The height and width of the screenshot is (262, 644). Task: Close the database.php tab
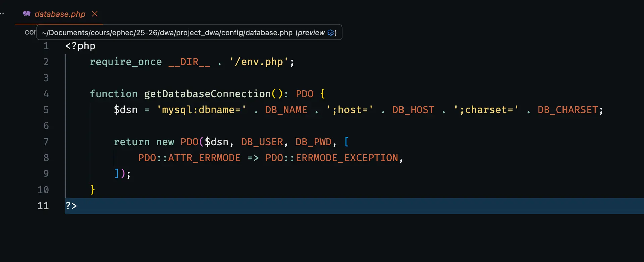tap(95, 14)
